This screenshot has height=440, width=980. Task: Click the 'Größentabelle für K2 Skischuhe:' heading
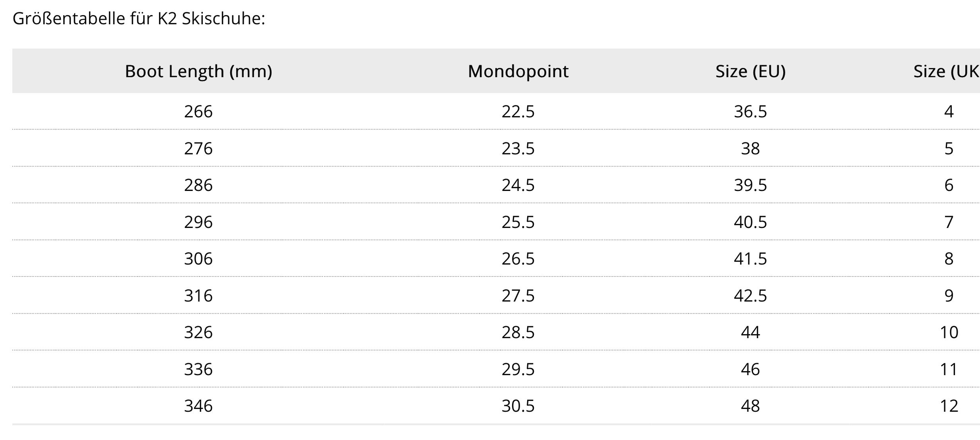pyautogui.click(x=139, y=19)
